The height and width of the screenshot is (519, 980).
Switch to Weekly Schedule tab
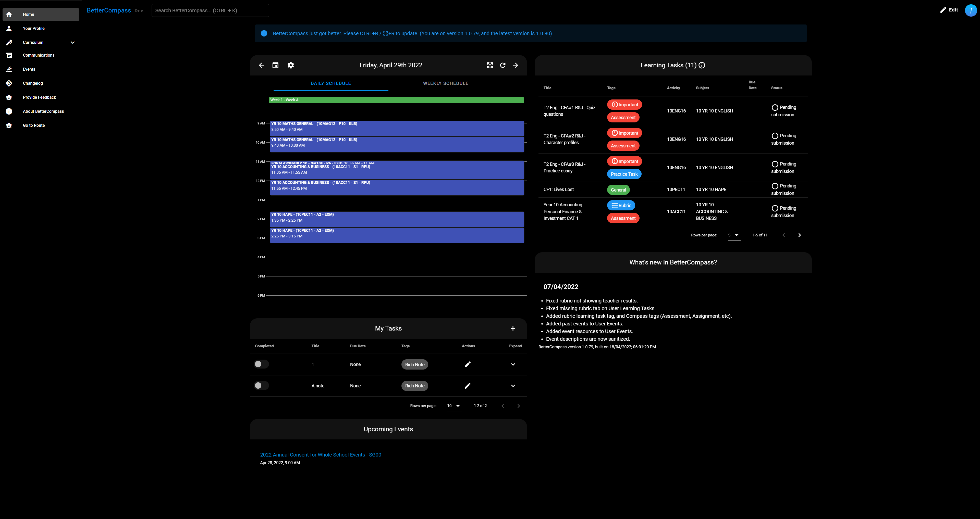446,83
